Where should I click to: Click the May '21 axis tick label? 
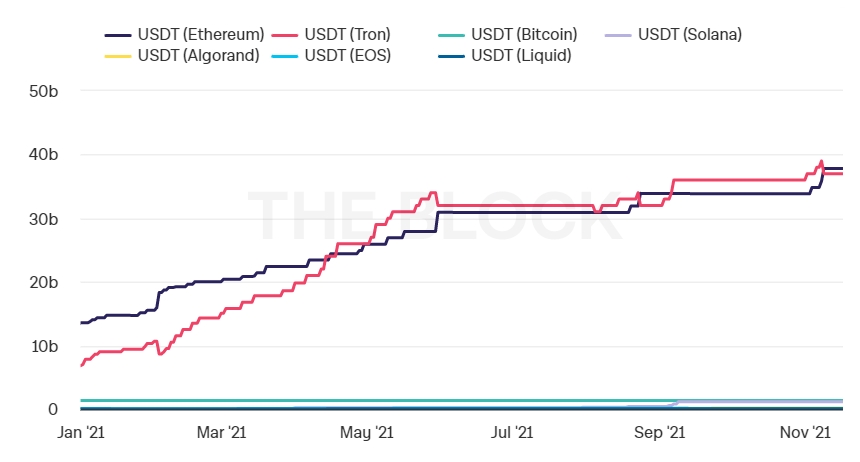(366, 433)
